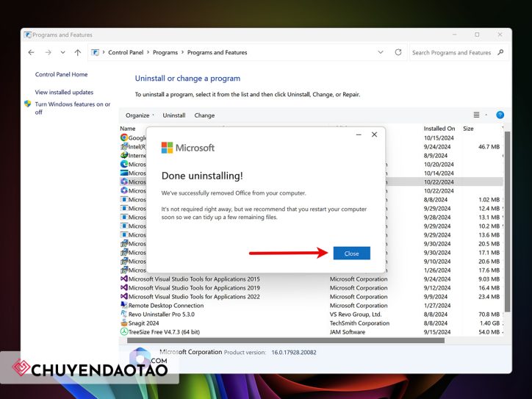Click the 10/15/2024 installed date cell
This screenshot has width=532, height=399.
439,137
